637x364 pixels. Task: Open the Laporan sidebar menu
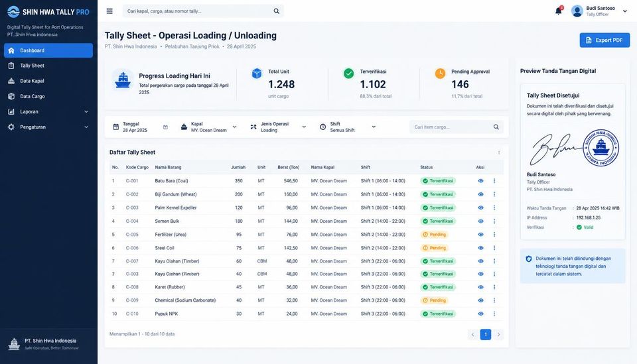pos(48,111)
